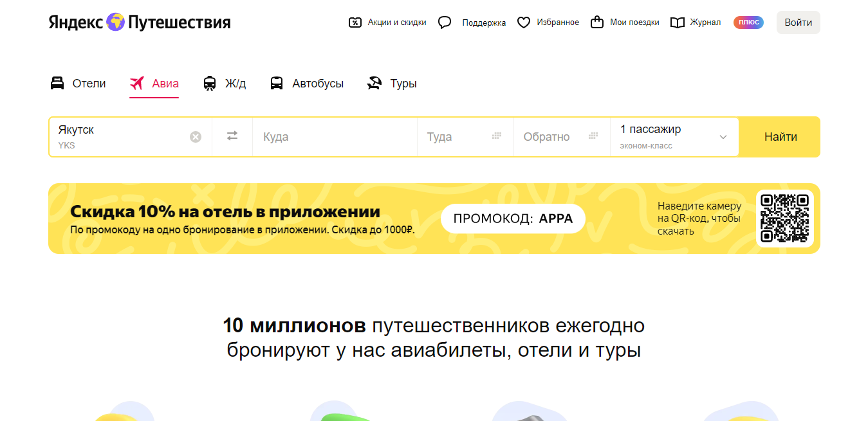Image resolution: width=868 pixels, height=421 pixels.
Task: Click the open book journal icon
Action: point(677,22)
